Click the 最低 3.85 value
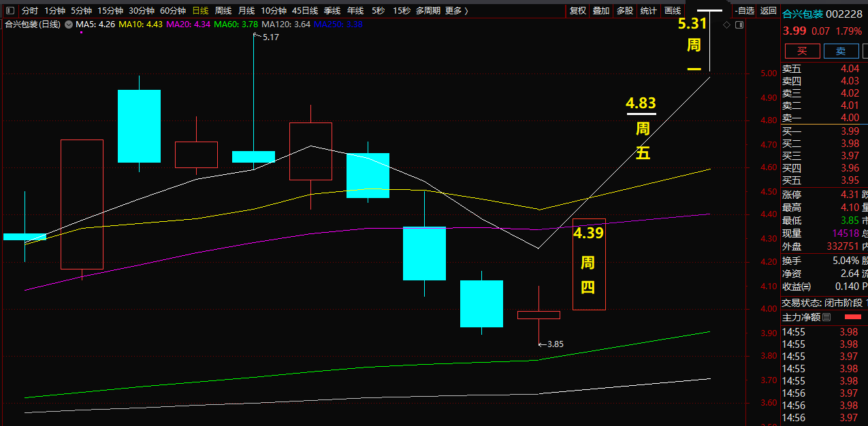This screenshot has width=868, height=426. [850, 220]
